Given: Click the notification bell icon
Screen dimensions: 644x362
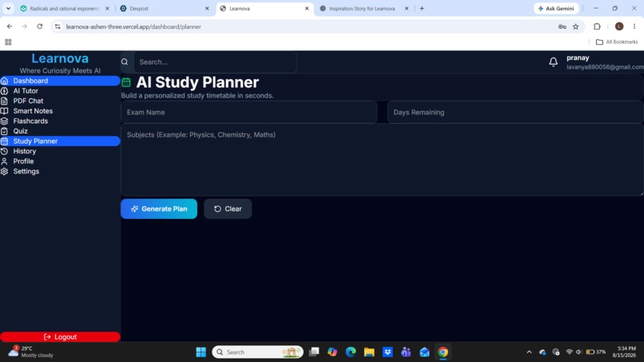Looking at the screenshot, I should point(553,62).
